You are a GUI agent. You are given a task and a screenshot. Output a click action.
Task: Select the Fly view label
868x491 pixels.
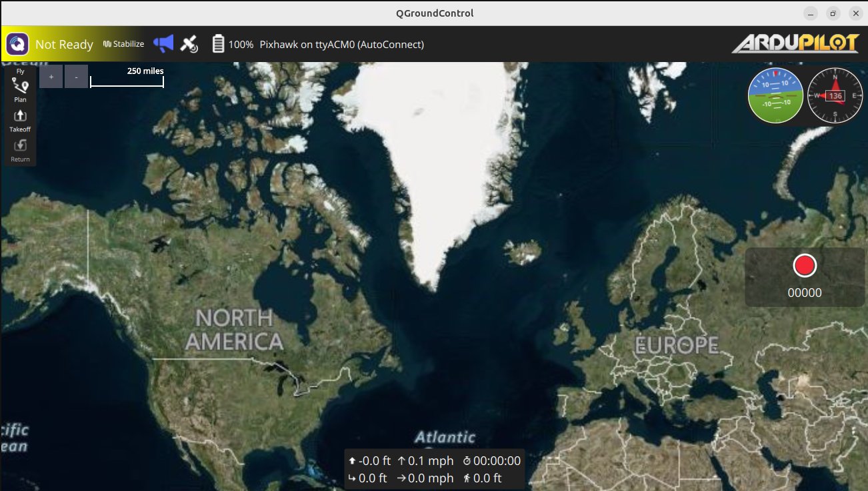(20, 71)
